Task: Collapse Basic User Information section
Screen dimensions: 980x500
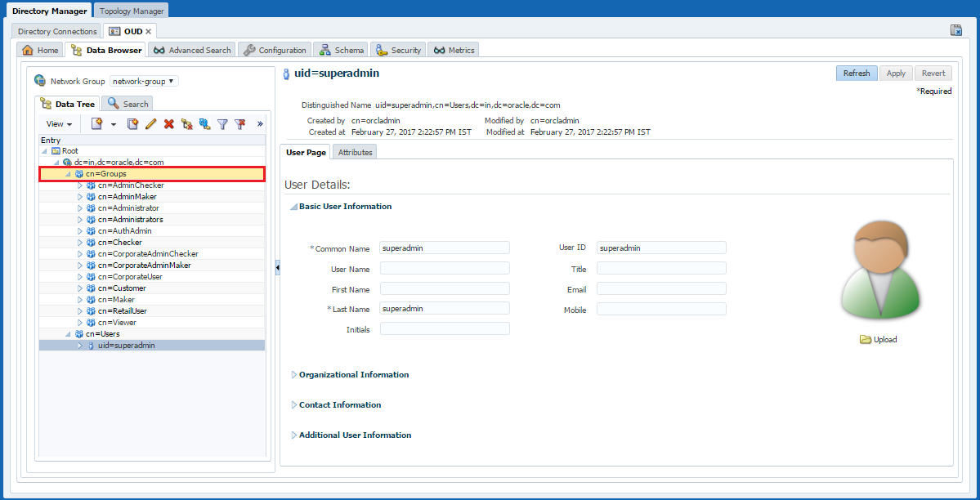Action: (293, 206)
